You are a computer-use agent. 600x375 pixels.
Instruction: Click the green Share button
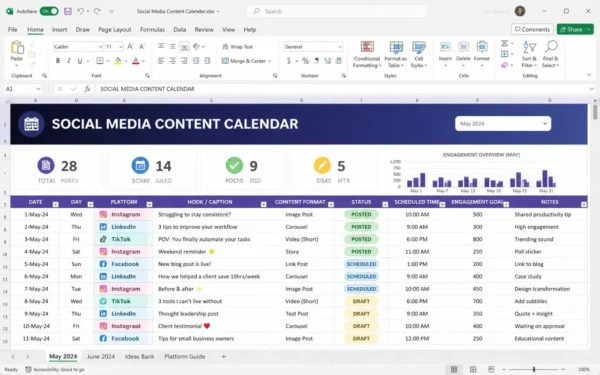pos(575,29)
